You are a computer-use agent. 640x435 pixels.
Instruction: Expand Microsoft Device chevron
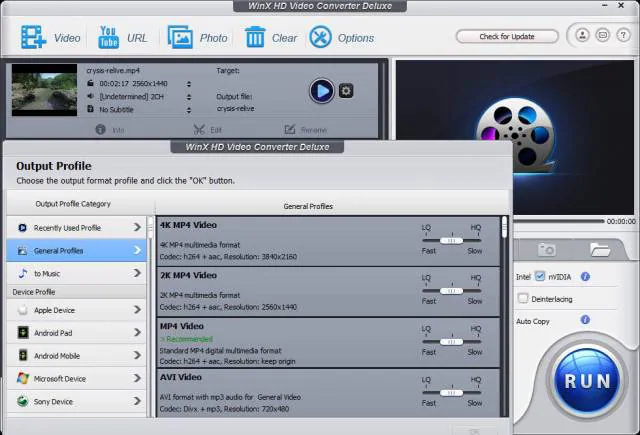(138, 378)
